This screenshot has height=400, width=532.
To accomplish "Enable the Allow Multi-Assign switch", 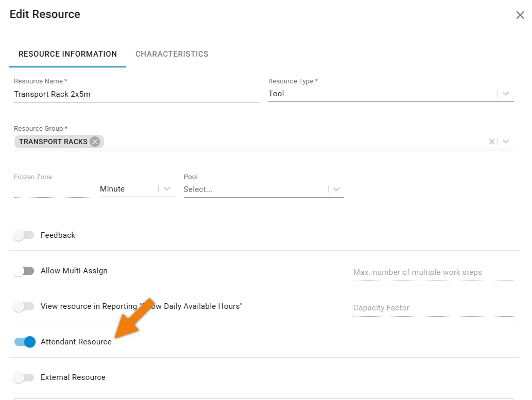I will tap(24, 271).
